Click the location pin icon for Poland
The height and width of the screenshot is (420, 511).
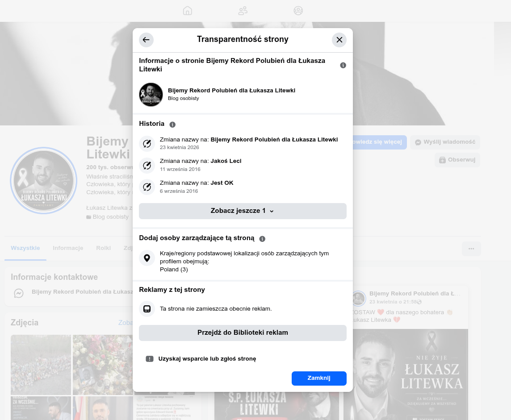[147, 258]
